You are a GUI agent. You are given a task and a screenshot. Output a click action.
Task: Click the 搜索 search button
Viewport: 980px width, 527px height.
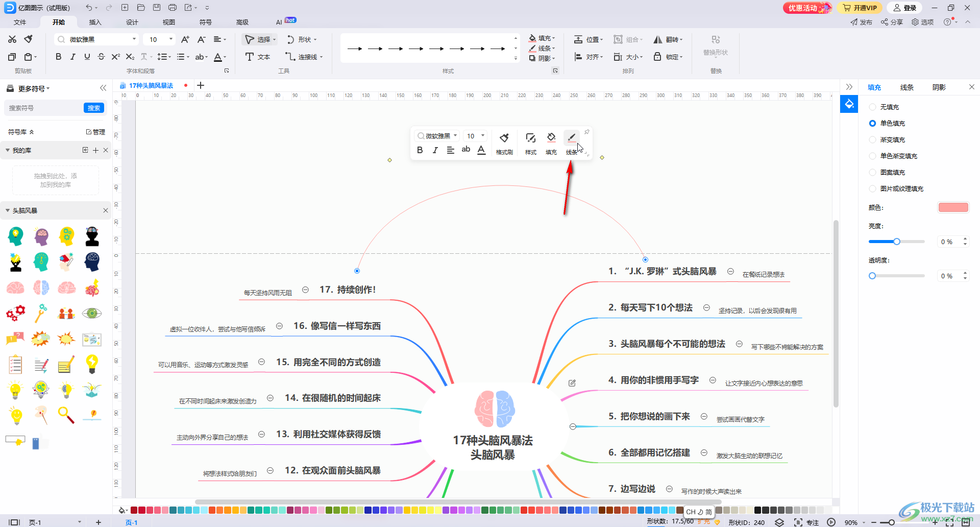(94, 108)
